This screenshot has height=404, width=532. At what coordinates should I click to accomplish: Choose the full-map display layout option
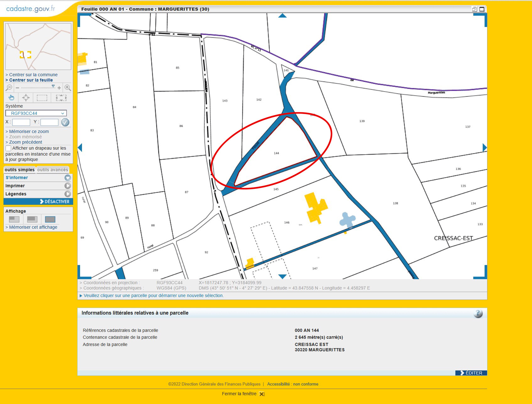[x=50, y=219]
